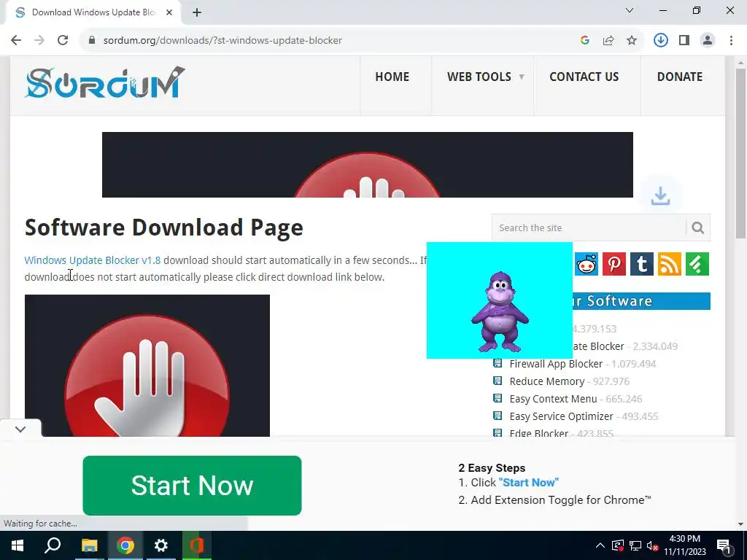
Task: Open Settings gear on taskbar
Action: [x=161, y=545]
